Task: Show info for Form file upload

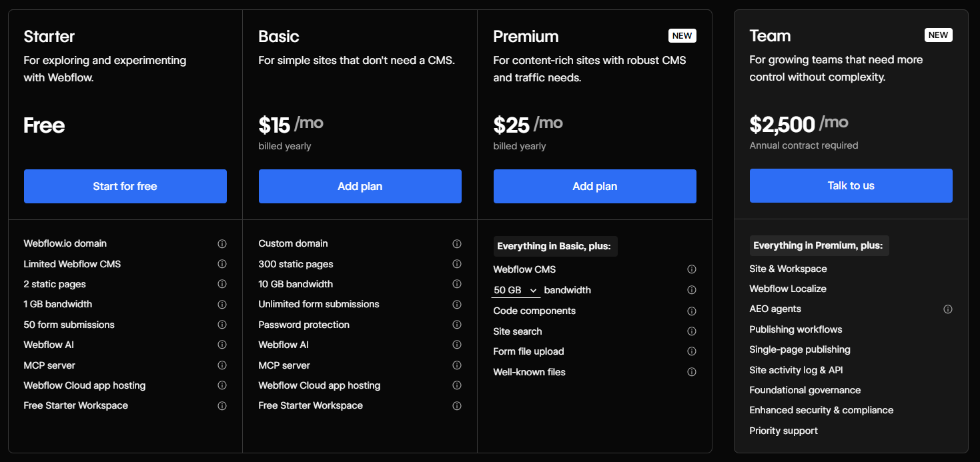Action: (692, 352)
